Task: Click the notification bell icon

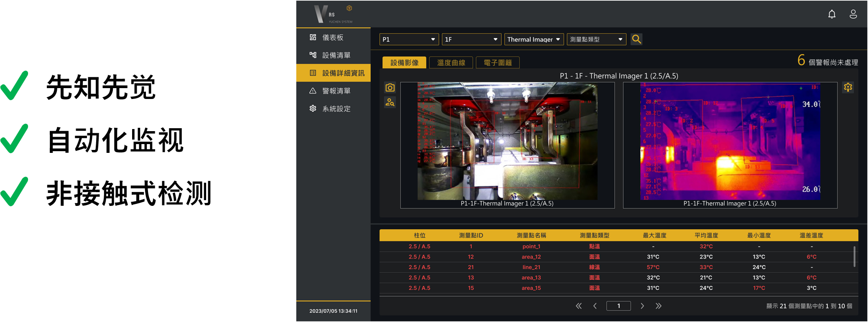Action: point(832,14)
